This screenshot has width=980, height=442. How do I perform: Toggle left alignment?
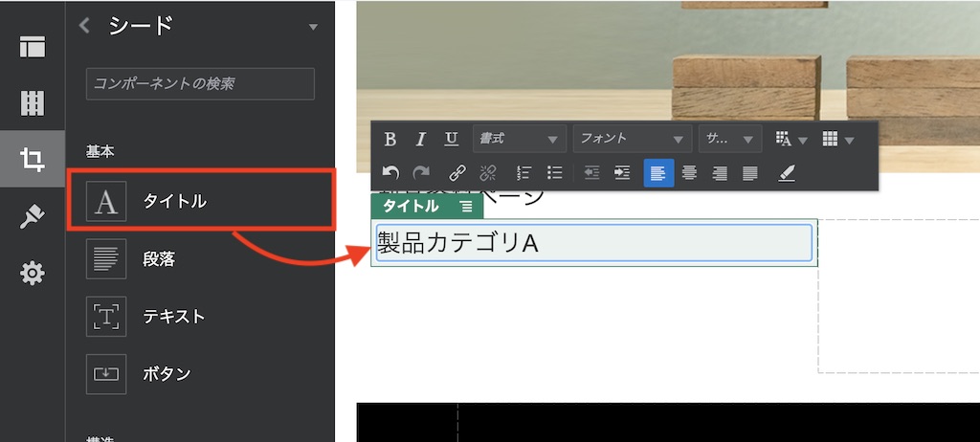pyautogui.click(x=658, y=173)
